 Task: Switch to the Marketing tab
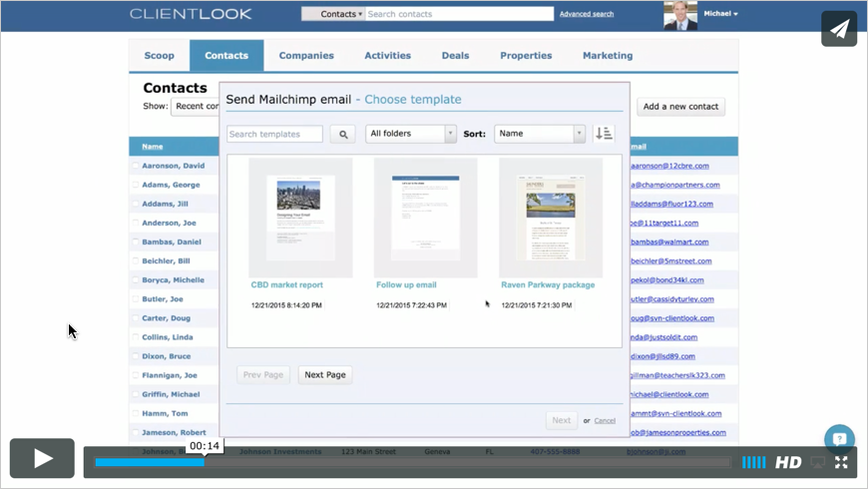(608, 55)
